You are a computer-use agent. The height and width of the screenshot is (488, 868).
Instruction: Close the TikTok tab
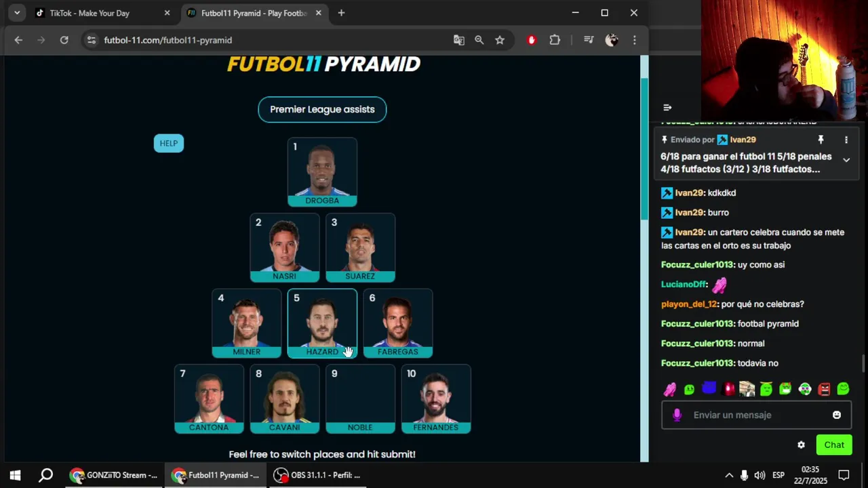[167, 13]
